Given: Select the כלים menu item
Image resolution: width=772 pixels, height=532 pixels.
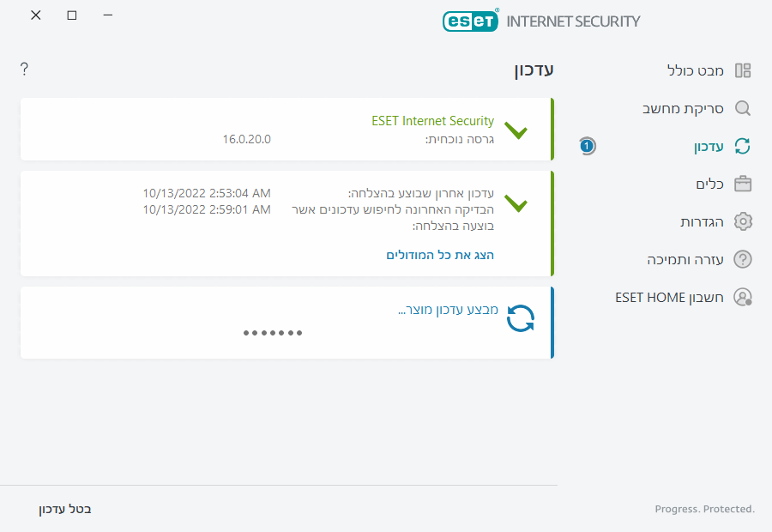Looking at the screenshot, I should [x=709, y=184].
